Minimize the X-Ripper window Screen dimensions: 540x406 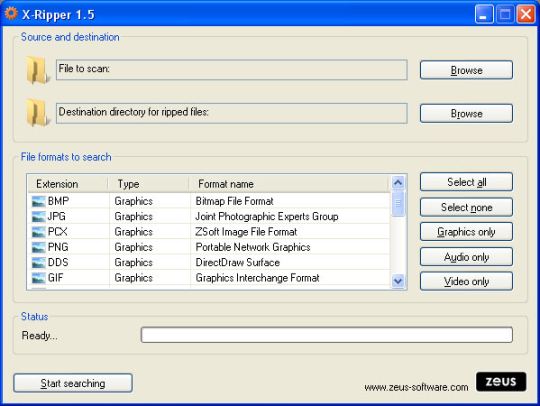(484, 14)
